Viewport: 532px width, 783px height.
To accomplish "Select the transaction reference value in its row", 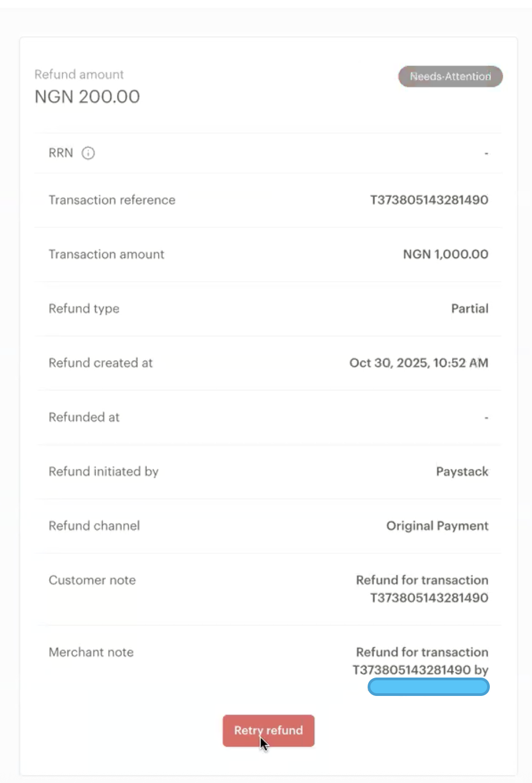I will [429, 200].
